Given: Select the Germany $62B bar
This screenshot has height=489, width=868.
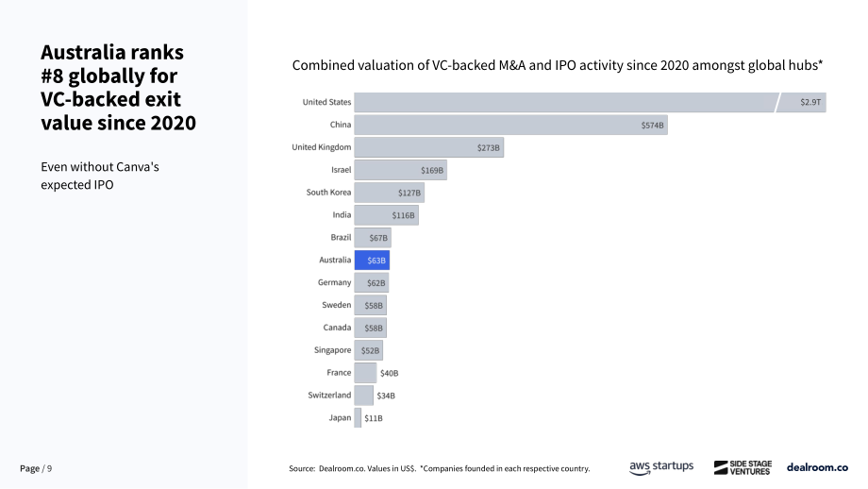Looking at the screenshot, I should pyautogui.click(x=372, y=283).
